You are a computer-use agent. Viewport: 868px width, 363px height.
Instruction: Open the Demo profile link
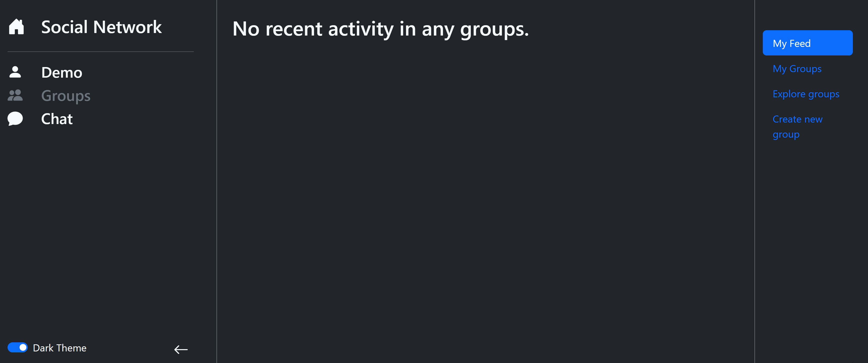click(62, 72)
